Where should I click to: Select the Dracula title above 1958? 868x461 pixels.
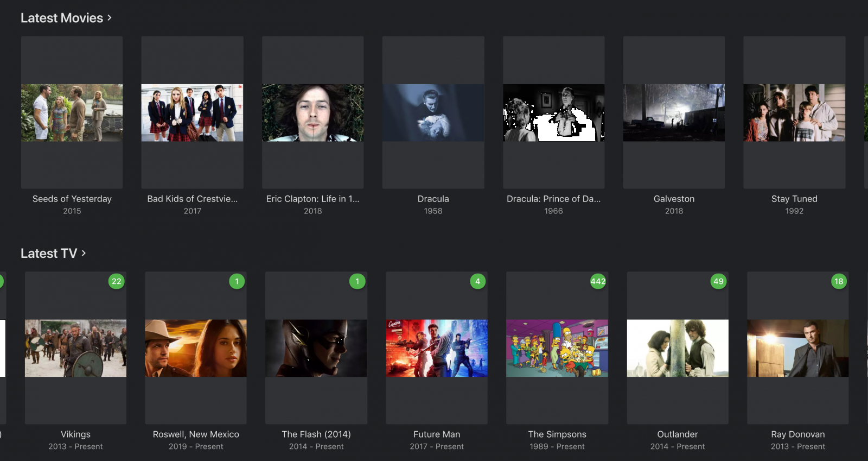coord(433,199)
